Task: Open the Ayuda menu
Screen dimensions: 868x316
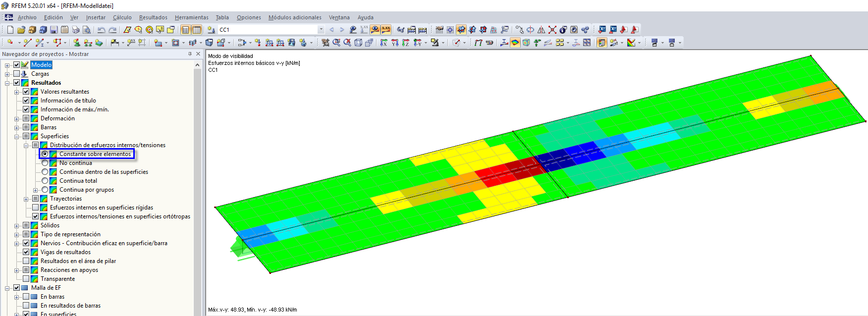Action: [365, 17]
